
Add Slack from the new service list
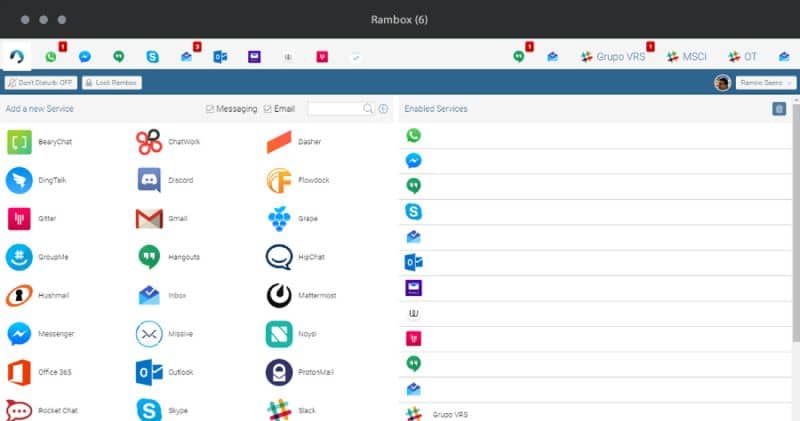click(x=291, y=410)
